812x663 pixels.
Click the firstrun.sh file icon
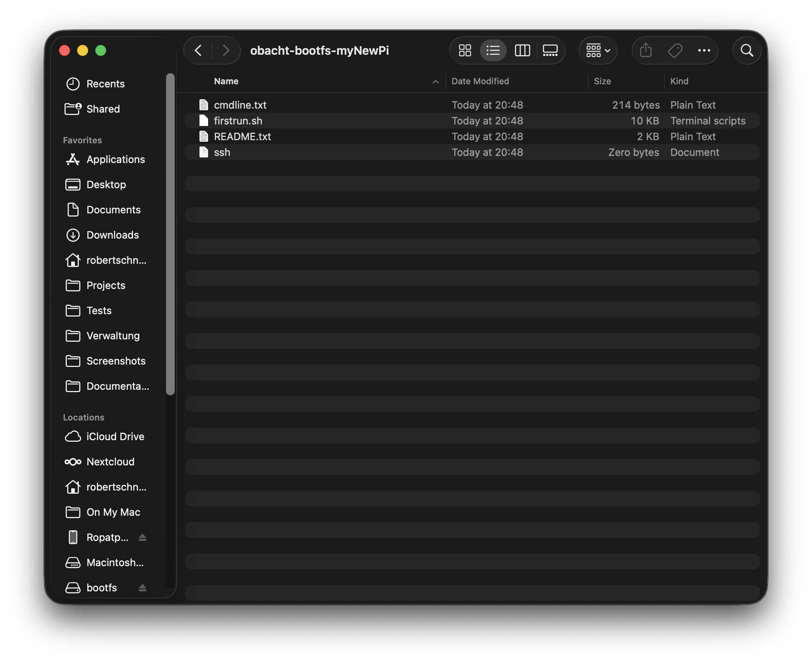(203, 120)
